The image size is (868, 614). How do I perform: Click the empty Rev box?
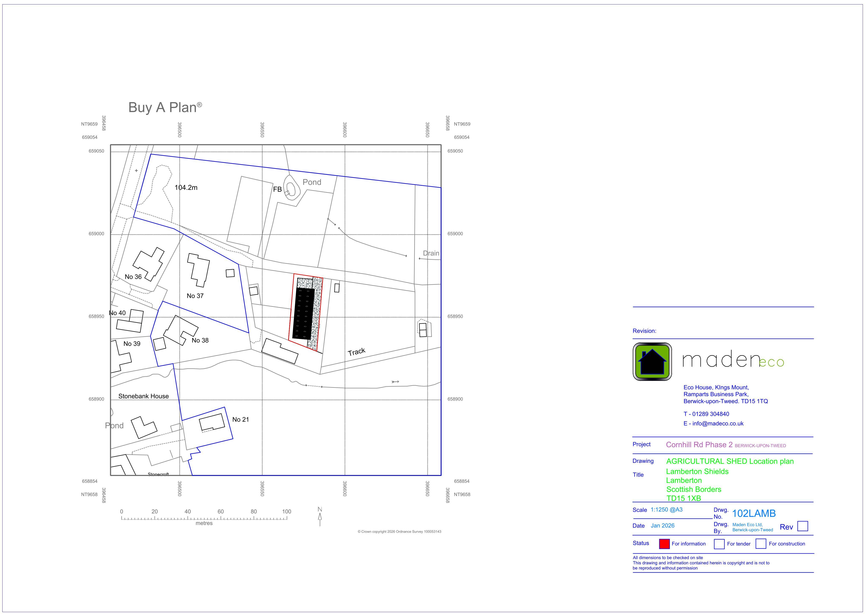pos(803,526)
